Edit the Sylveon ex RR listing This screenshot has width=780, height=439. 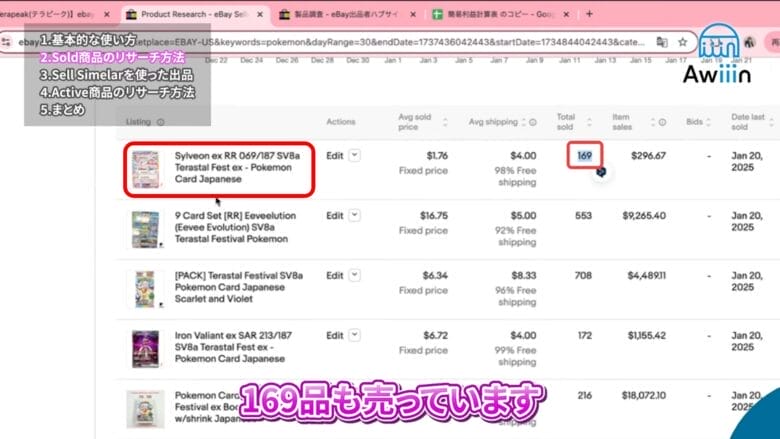click(x=335, y=156)
